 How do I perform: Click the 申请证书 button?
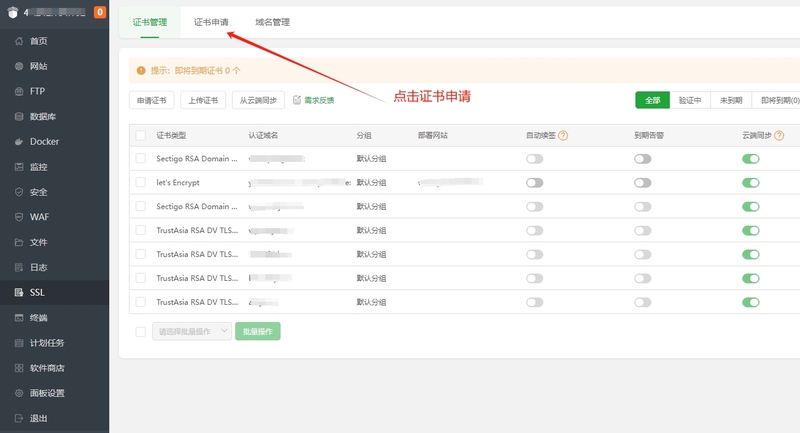click(x=152, y=100)
